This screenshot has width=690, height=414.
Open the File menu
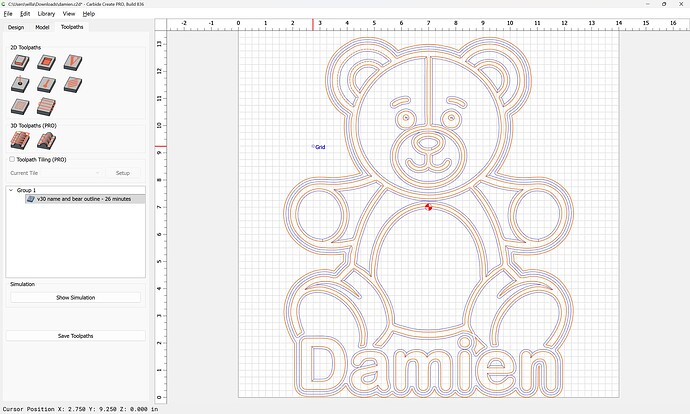pyautogui.click(x=8, y=14)
